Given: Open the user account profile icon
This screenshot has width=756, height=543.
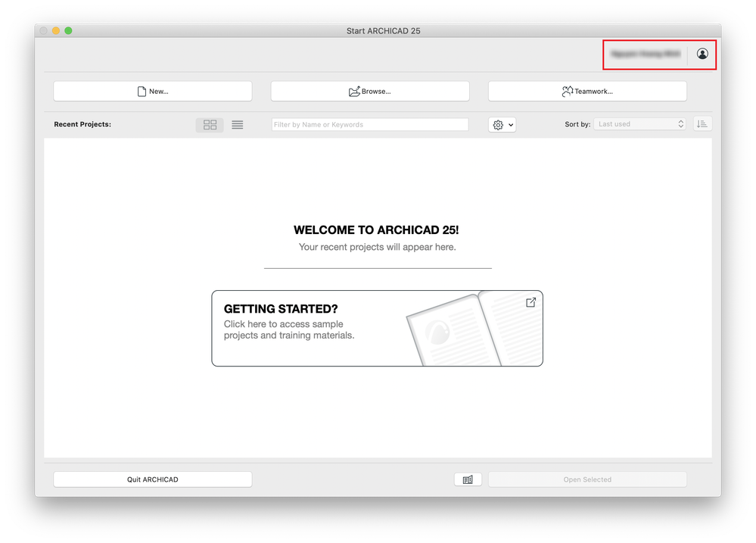Looking at the screenshot, I should coord(702,54).
